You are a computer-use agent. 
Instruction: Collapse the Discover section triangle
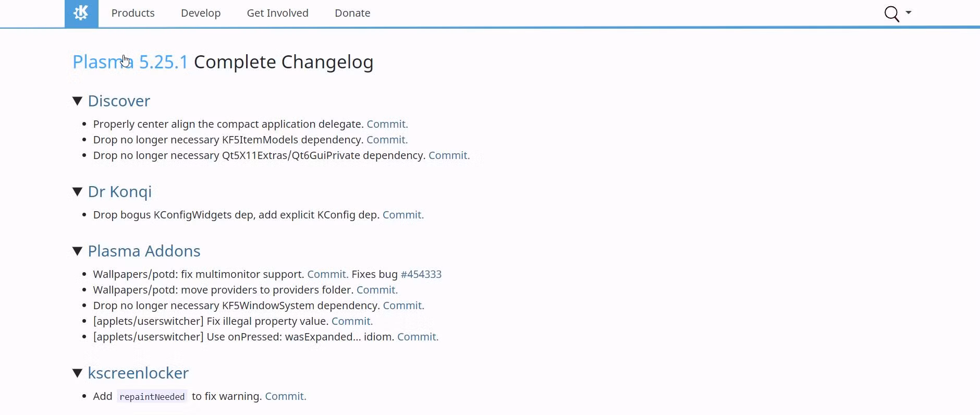tap(78, 101)
